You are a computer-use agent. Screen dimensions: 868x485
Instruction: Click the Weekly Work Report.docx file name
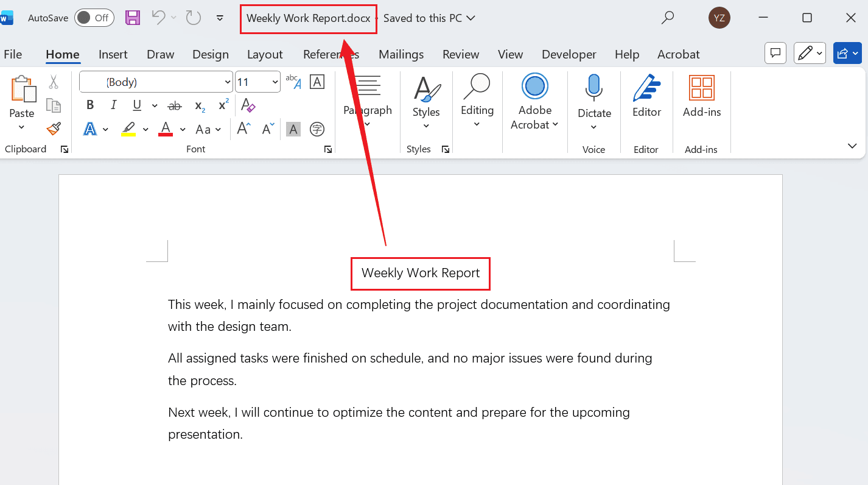pyautogui.click(x=309, y=18)
